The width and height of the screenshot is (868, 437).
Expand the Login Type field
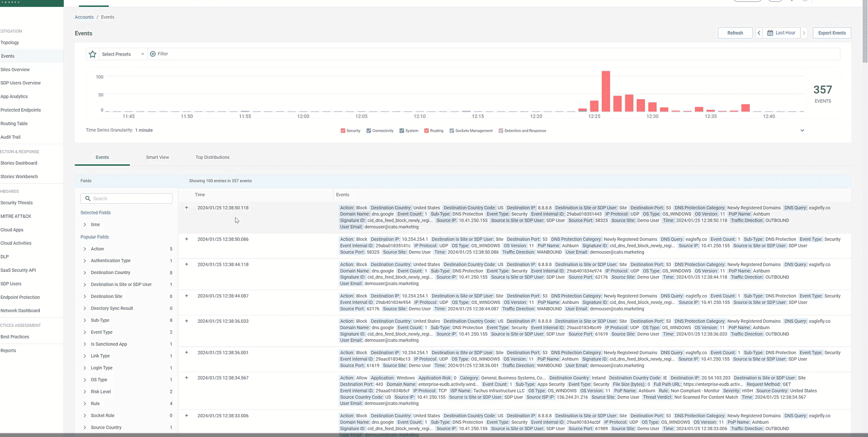click(85, 368)
